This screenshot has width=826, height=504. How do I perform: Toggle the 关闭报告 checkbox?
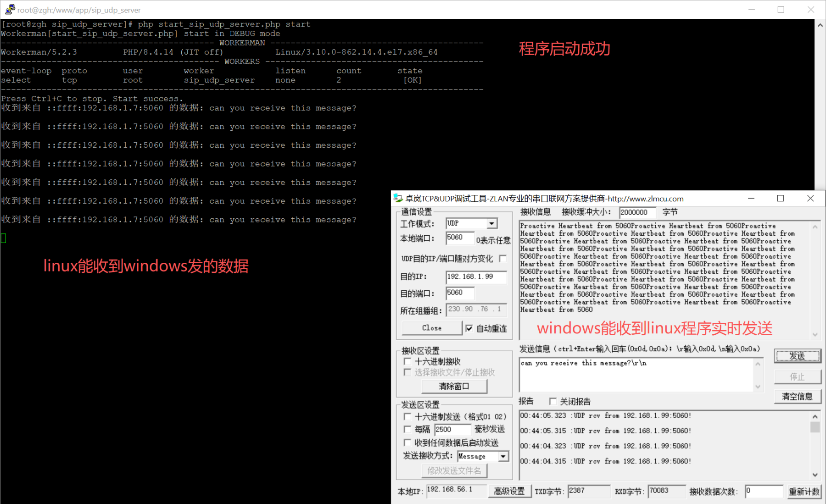(553, 401)
